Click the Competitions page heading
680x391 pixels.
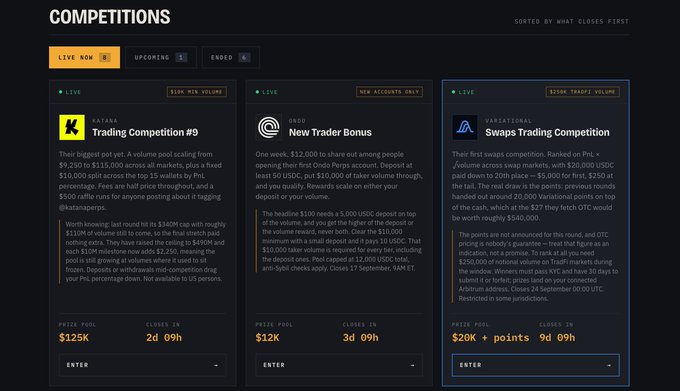click(x=110, y=17)
